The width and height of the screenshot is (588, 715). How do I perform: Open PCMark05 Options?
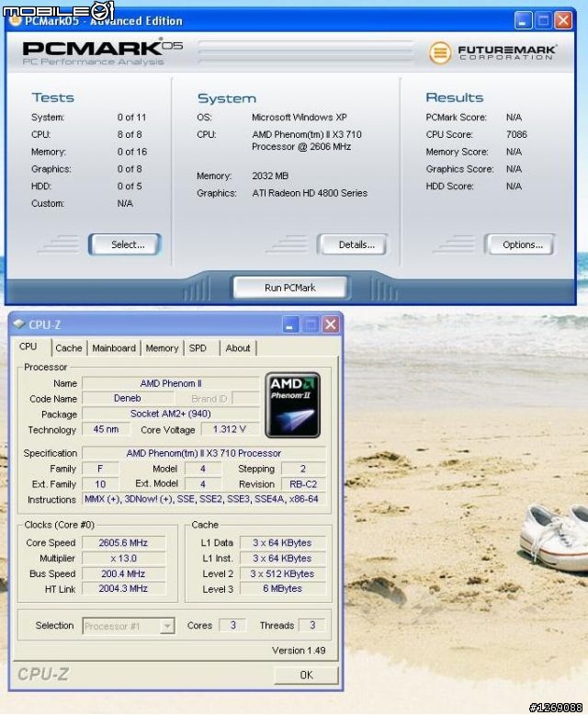pyautogui.click(x=520, y=244)
